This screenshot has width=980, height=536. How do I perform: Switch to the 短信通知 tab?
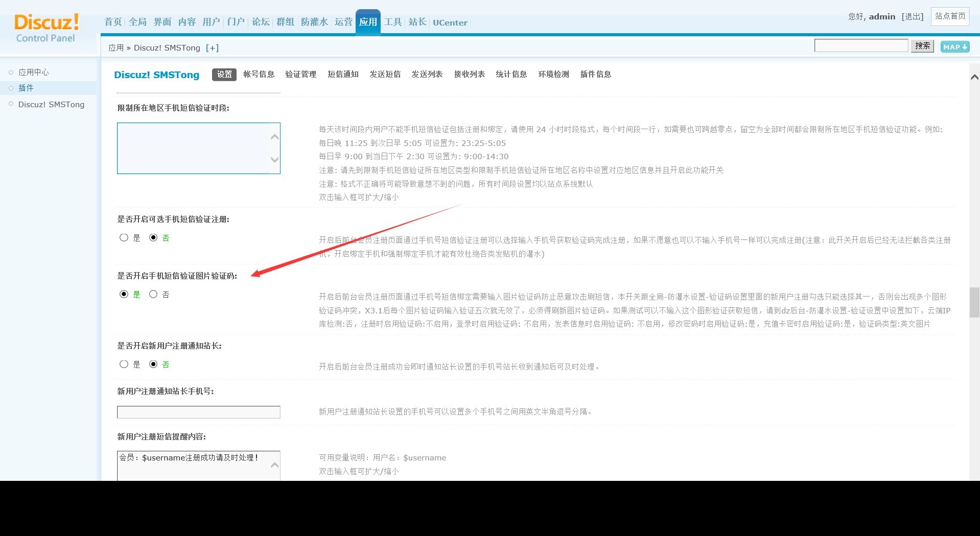(x=343, y=75)
